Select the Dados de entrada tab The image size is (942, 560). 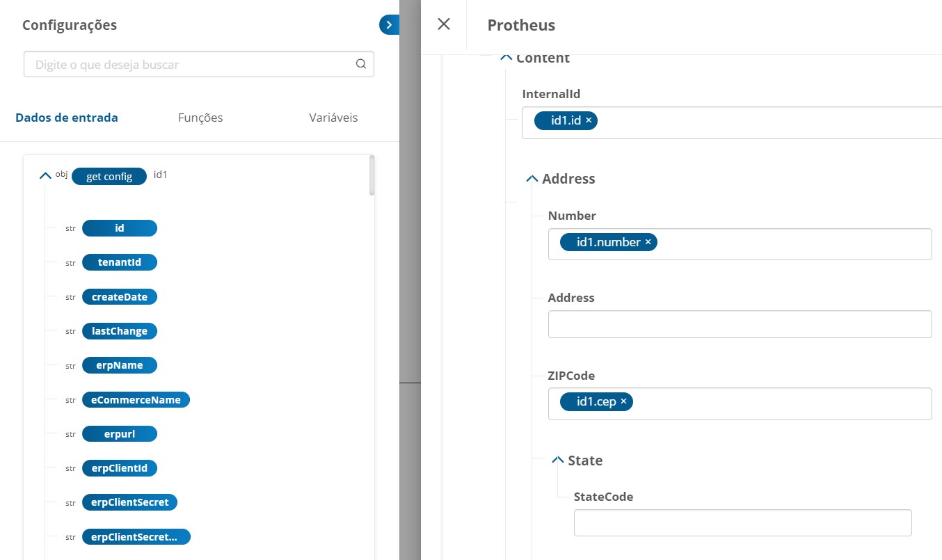67,118
